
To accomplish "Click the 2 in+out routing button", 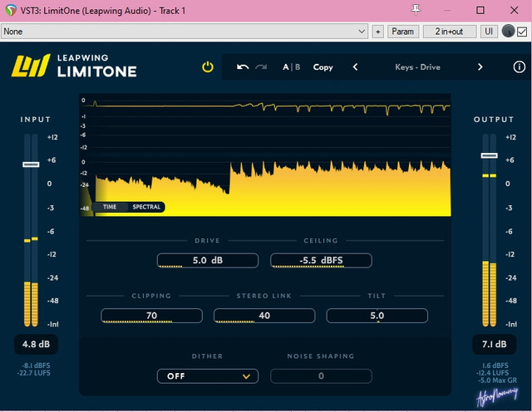I will [449, 32].
